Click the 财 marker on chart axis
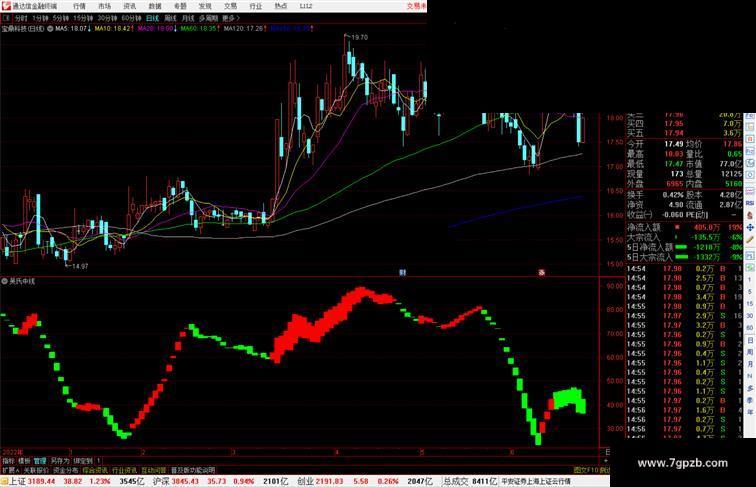756x487 pixels. (x=403, y=272)
